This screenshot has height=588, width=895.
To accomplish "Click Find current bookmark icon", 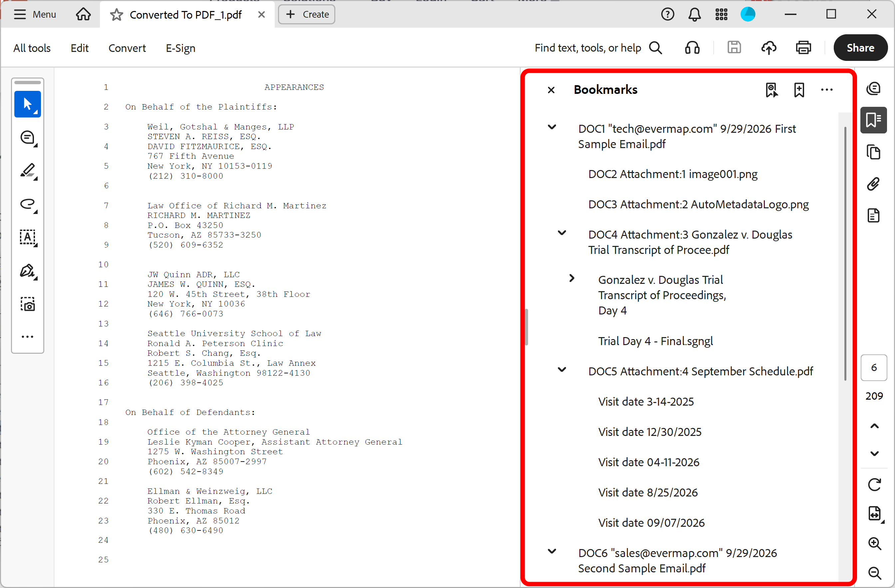I will click(772, 90).
